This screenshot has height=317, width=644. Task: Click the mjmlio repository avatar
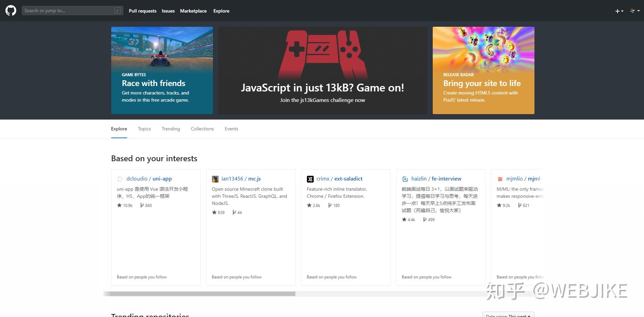(x=500, y=178)
